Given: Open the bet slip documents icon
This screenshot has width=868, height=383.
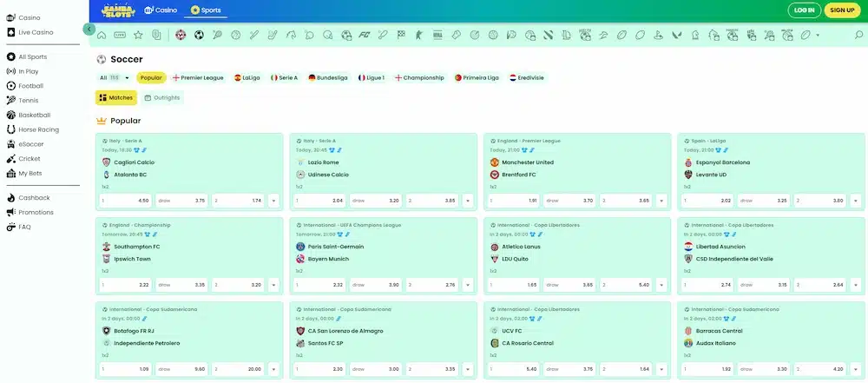Looking at the screenshot, I should (x=156, y=35).
